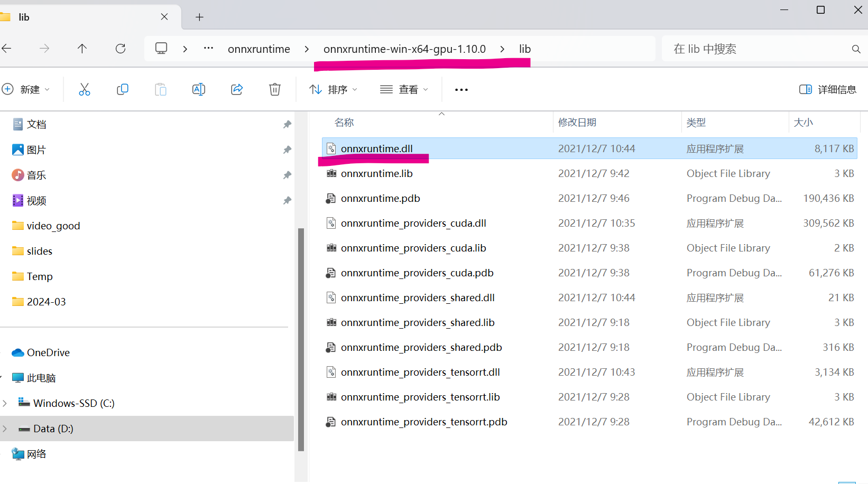Delete the selected file using the trash icon
868x484 pixels.
tap(274, 89)
